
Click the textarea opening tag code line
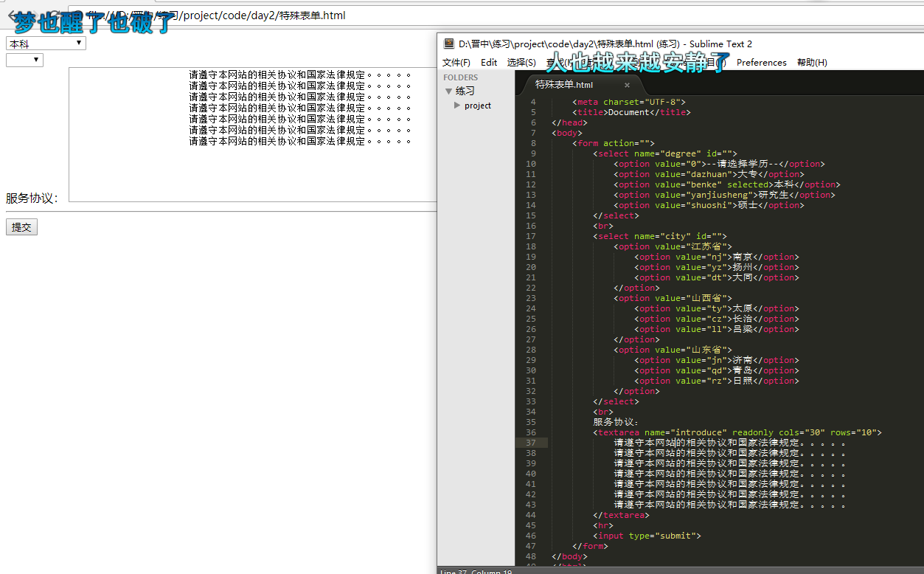pos(737,432)
